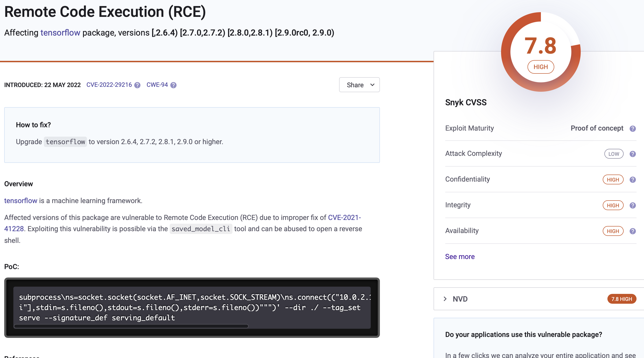Image resolution: width=644 pixels, height=358 pixels.
Task: Open CVE-2022-29216 link
Action: (109, 85)
